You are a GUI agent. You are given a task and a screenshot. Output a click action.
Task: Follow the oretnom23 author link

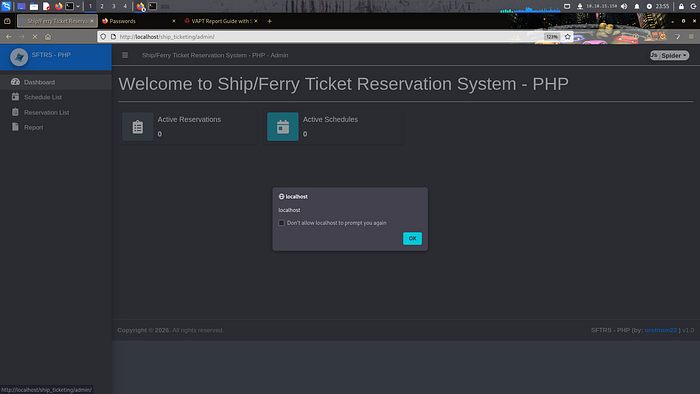pos(660,330)
